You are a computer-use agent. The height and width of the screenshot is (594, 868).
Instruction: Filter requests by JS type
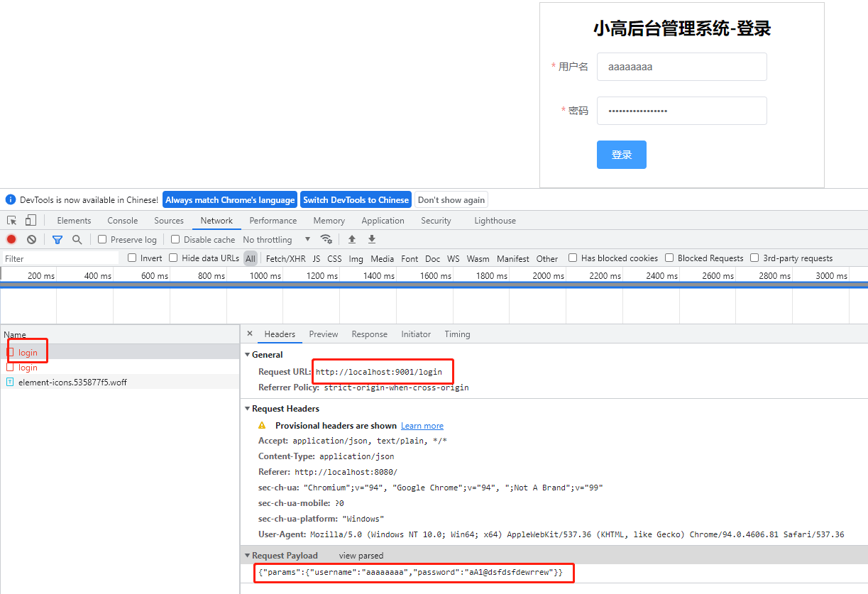(x=317, y=258)
